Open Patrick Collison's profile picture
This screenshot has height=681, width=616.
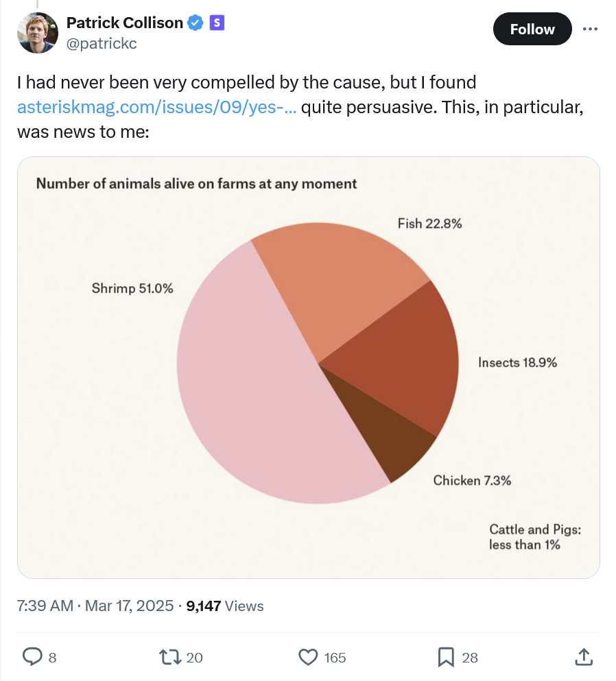(x=37, y=32)
